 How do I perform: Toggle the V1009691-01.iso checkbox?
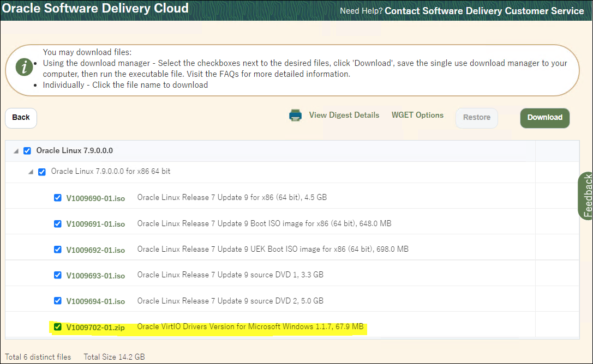[x=57, y=224]
